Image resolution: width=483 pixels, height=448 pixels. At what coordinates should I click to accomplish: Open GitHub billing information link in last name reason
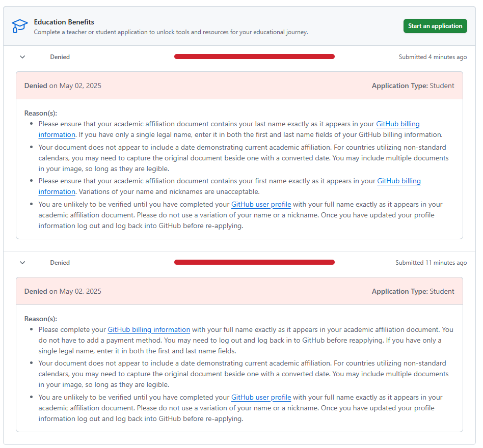tap(398, 124)
